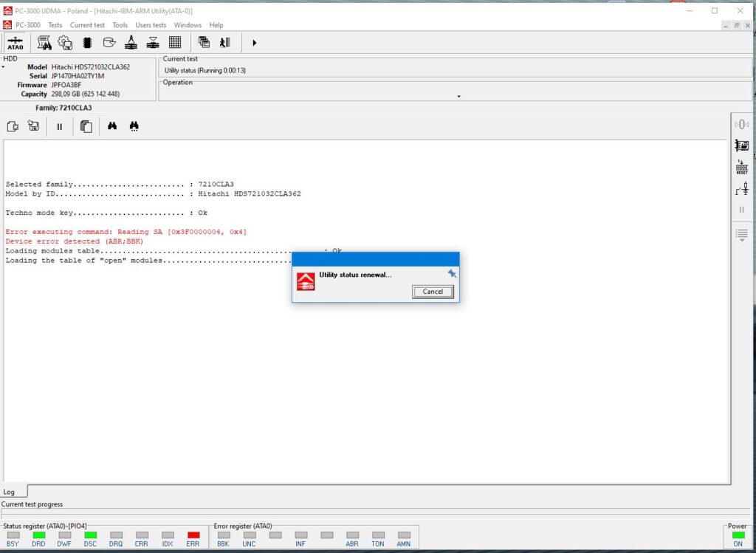Click the copy log pages icon
This screenshot has width=756, height=553.
tap(86, 126)
